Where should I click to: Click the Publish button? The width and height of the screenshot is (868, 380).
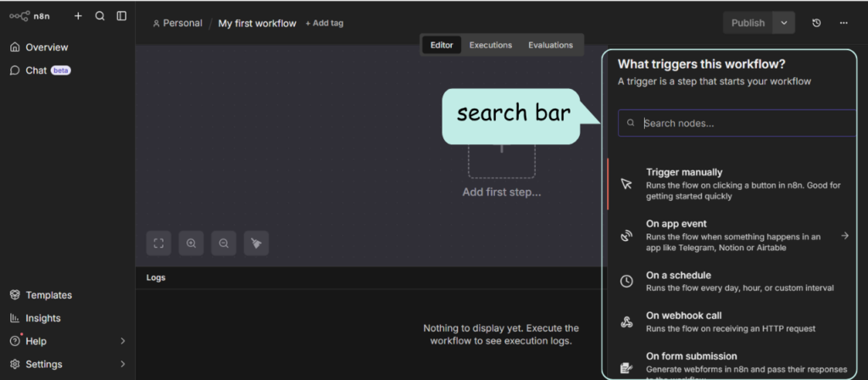(748, 23)
